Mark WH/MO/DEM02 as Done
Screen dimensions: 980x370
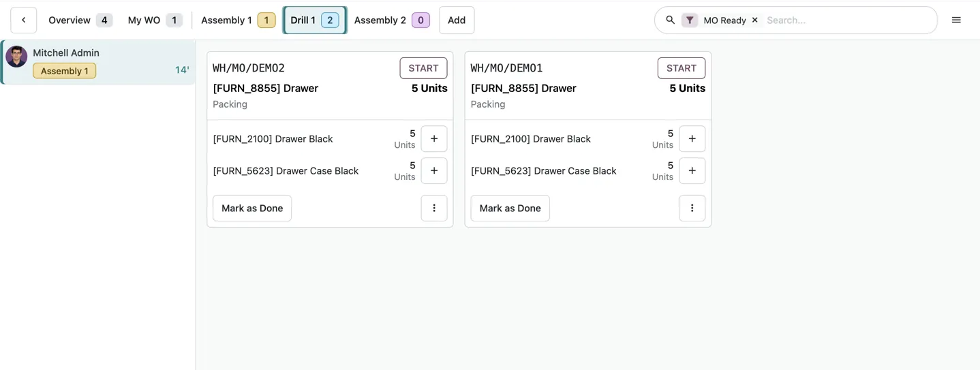point(252,209)
